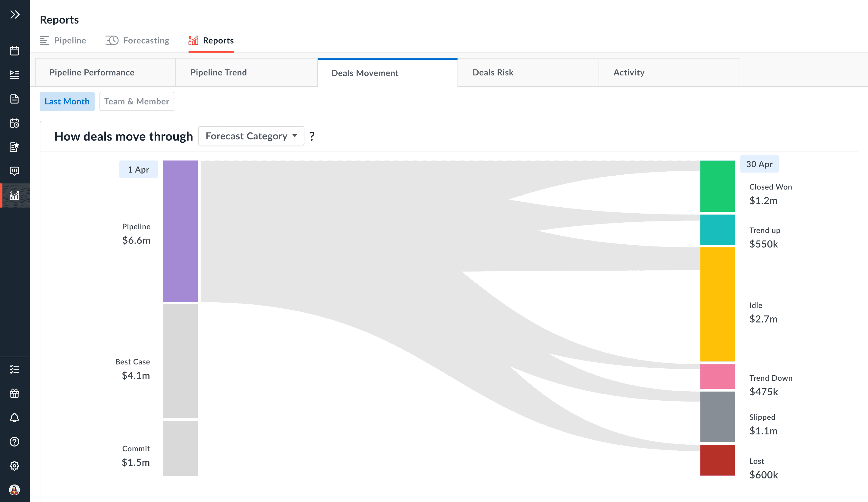Click the yellow Idle bar segment
The image size is (868, 502).
(x=717, y=304)
